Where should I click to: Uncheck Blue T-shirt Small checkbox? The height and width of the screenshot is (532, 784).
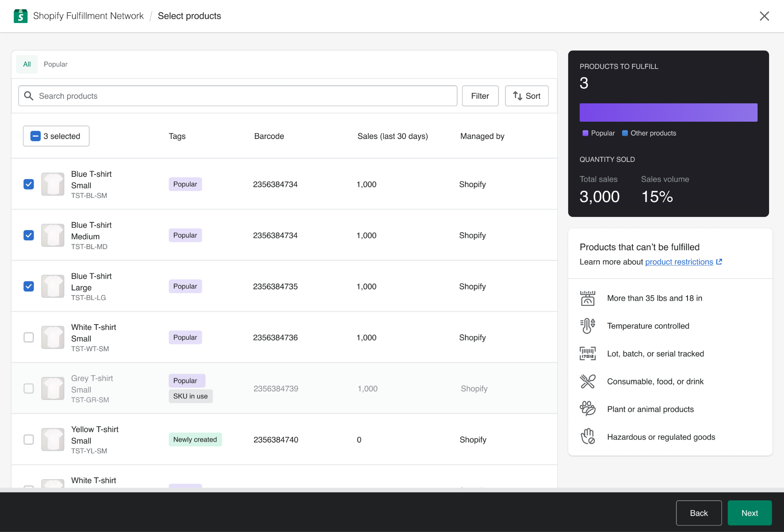tap(29, 184)
